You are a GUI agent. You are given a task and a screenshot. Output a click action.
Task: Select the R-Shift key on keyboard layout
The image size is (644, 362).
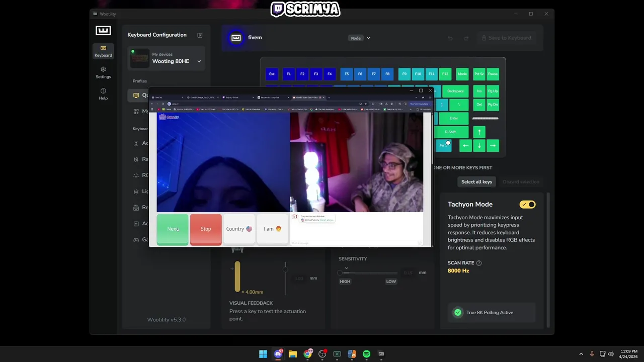point(450,132)
